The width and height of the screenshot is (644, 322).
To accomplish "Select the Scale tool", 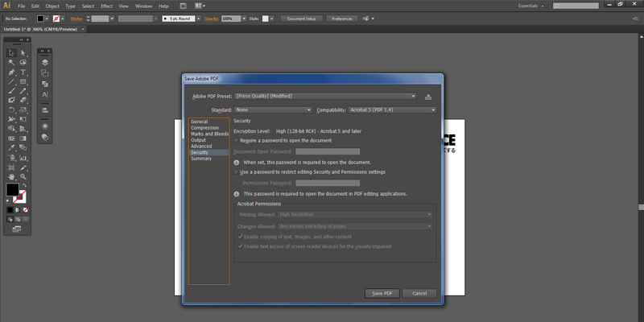I will pyautogui.click(x=23, y=109).
